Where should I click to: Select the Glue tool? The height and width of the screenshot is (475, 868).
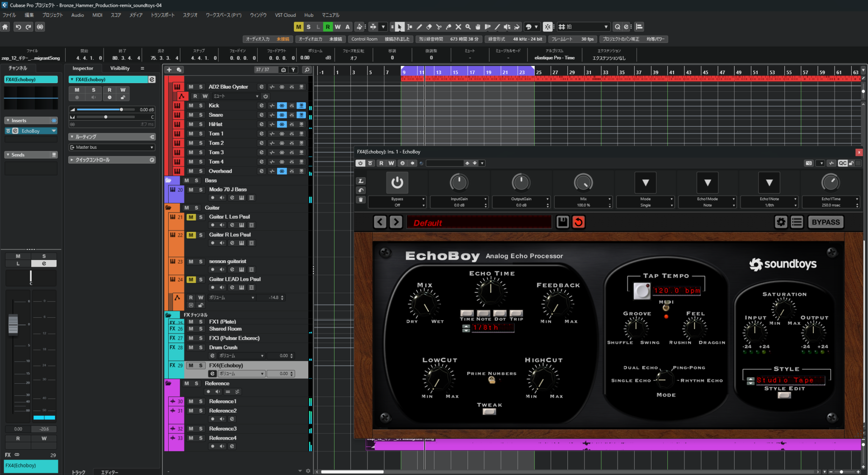coord(448,27)
